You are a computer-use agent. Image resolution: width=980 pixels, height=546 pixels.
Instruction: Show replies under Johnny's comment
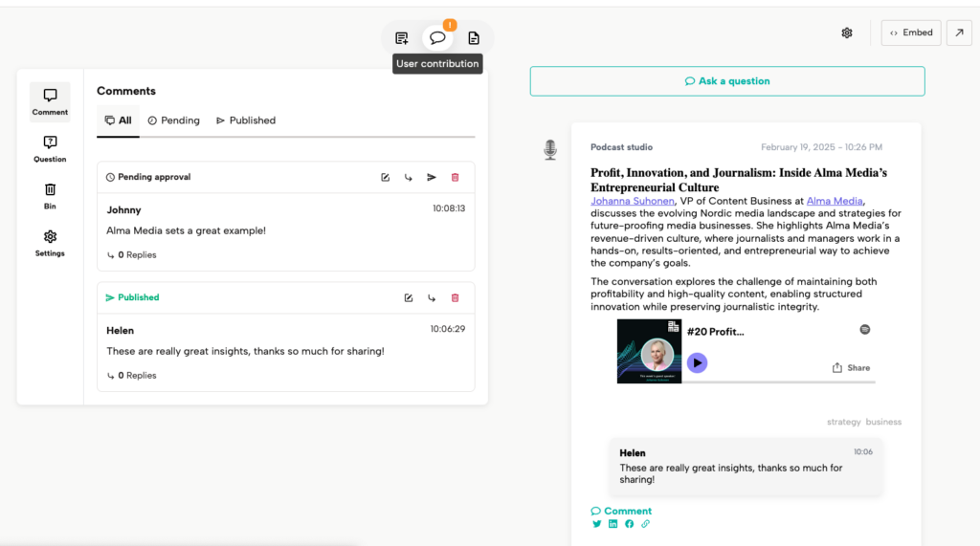(131, 255)
